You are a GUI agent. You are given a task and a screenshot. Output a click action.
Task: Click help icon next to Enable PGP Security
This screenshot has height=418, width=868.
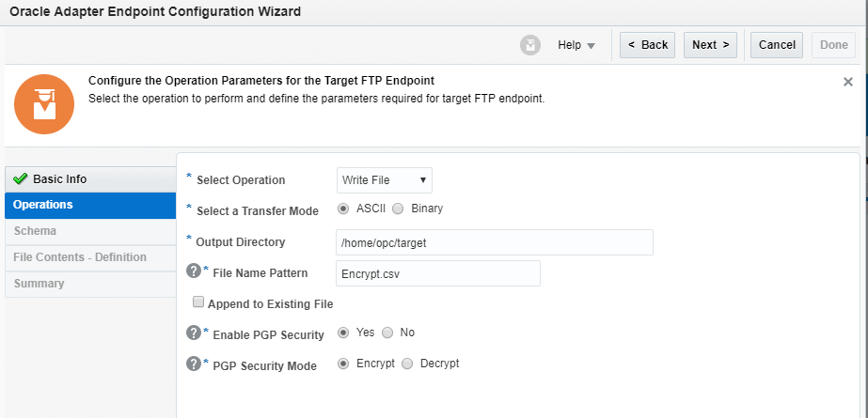click(194, 333)
